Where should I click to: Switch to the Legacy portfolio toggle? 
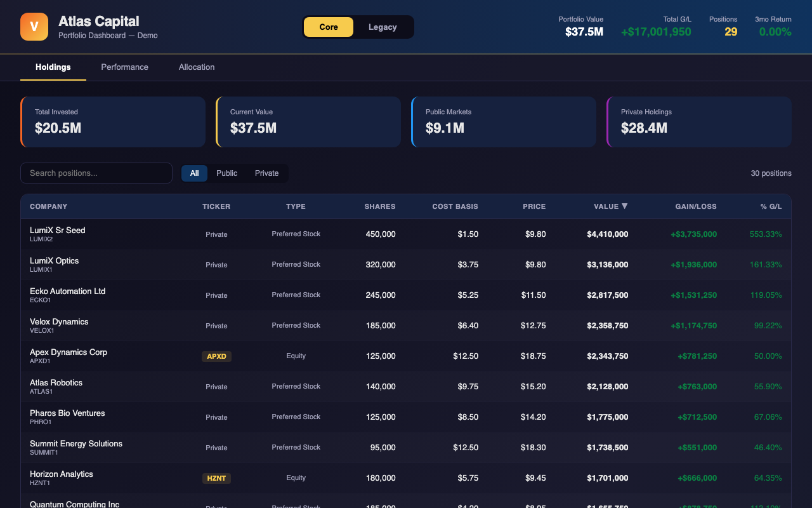point(383,27)
